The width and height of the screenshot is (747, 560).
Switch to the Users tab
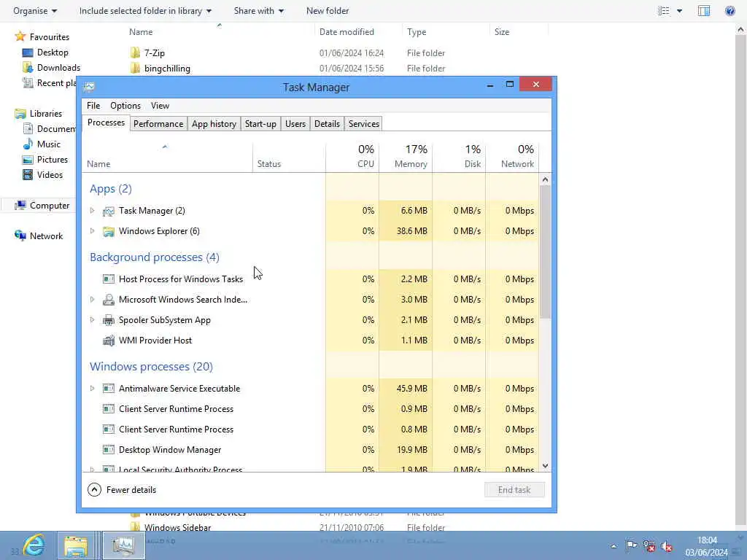(x=295, y=124)
